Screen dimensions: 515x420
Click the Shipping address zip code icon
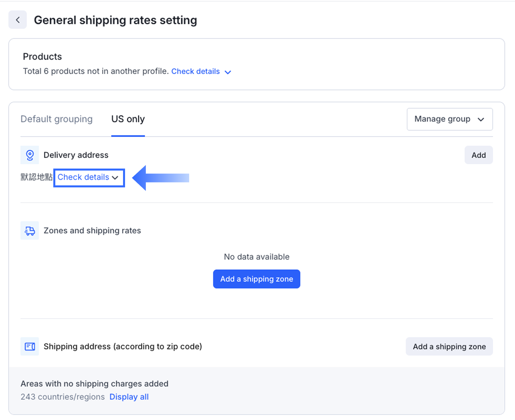coord(30,346)
